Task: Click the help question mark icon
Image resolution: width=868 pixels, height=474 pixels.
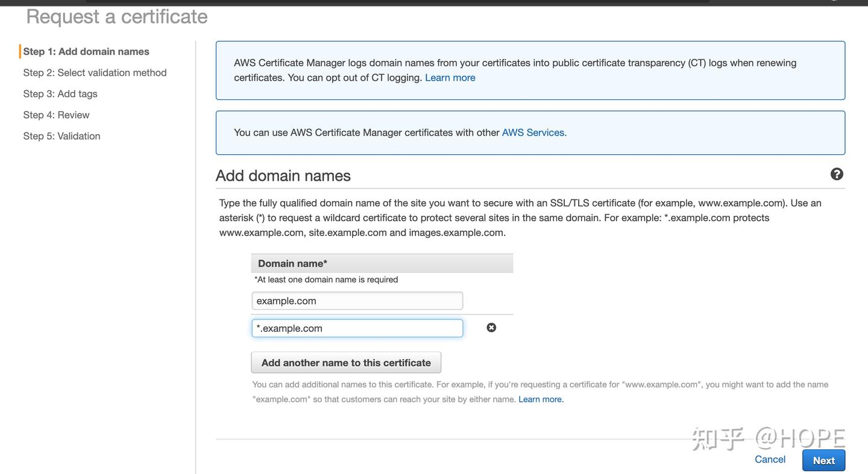Action: [837, 174]
